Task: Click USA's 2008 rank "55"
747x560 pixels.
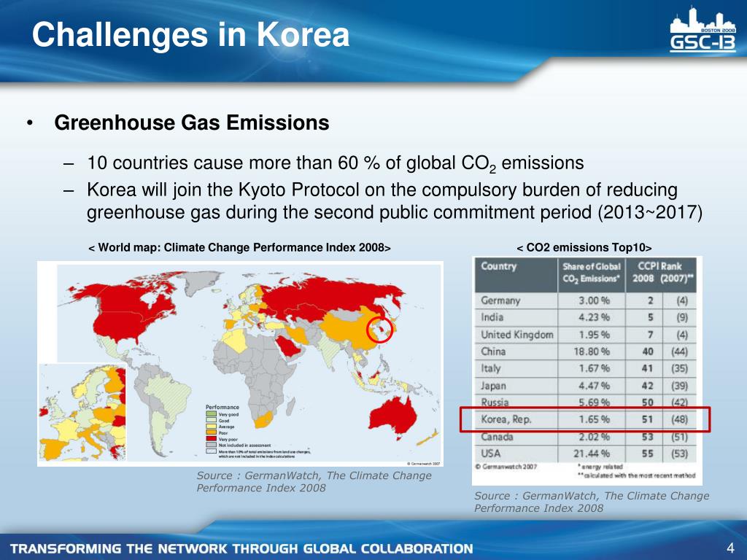Action: [x=648, y=454]
